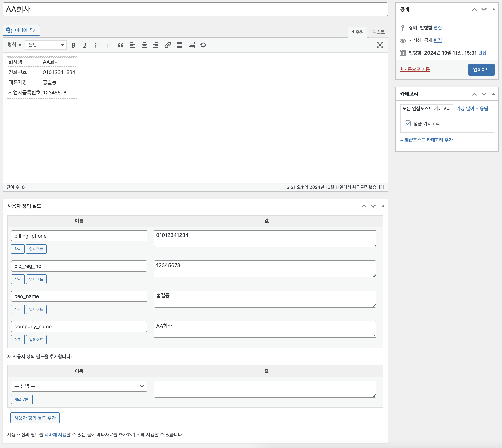Click the 대표자명 table cell

[24, 83]
